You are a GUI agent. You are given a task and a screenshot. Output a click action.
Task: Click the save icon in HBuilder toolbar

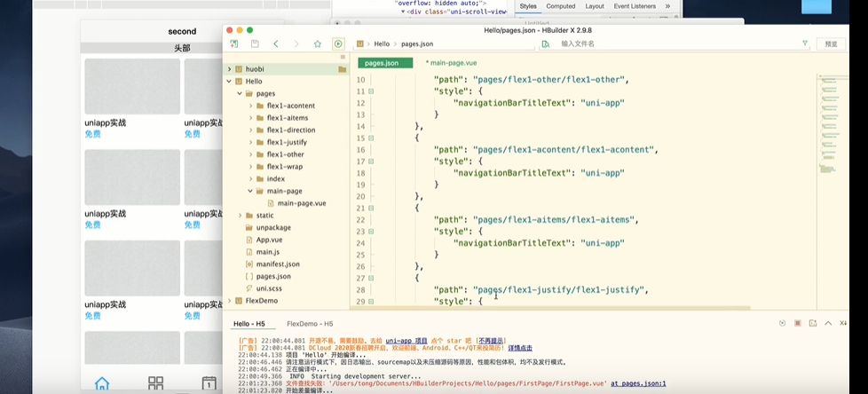coord(255,43)
